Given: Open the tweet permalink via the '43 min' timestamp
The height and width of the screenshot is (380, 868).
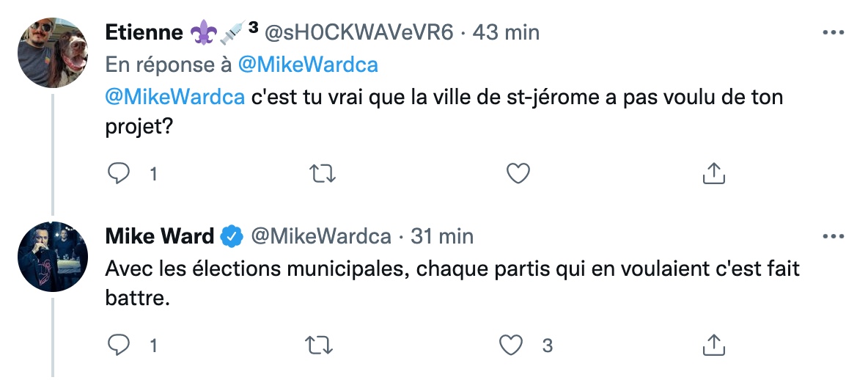Looking at the screenshot, I should coord(506,33).
